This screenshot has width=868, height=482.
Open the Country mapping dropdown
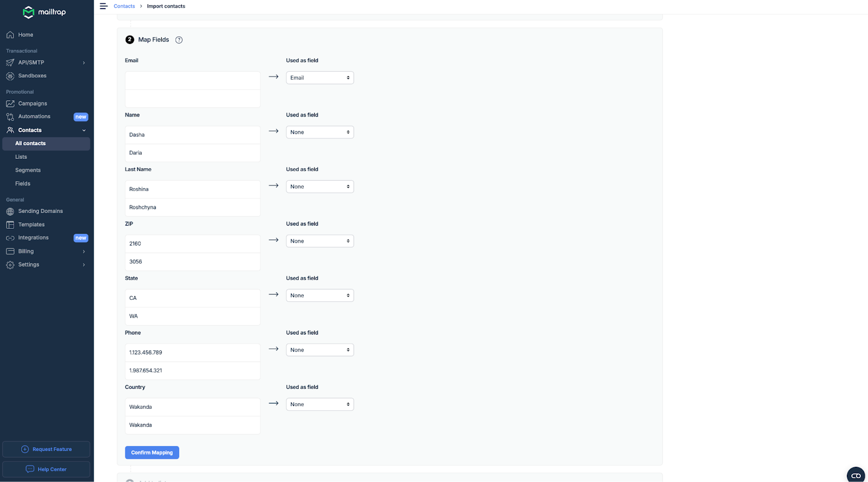pos(320,404)
